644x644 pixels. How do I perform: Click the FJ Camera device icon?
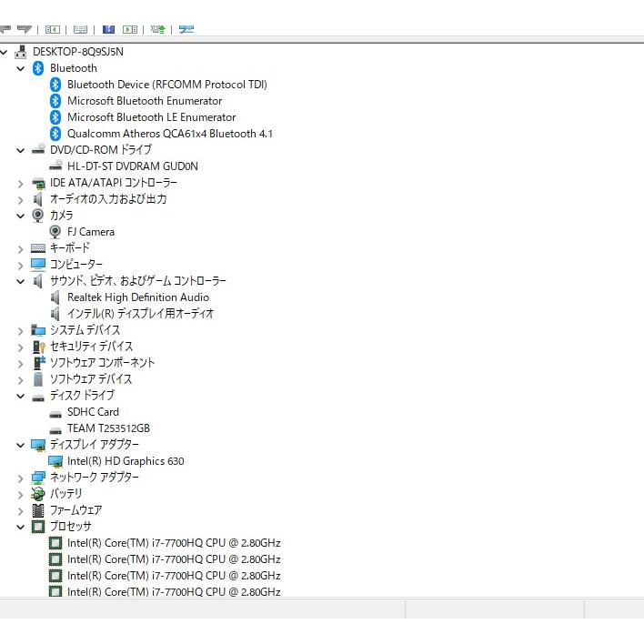tap(55, 232)
